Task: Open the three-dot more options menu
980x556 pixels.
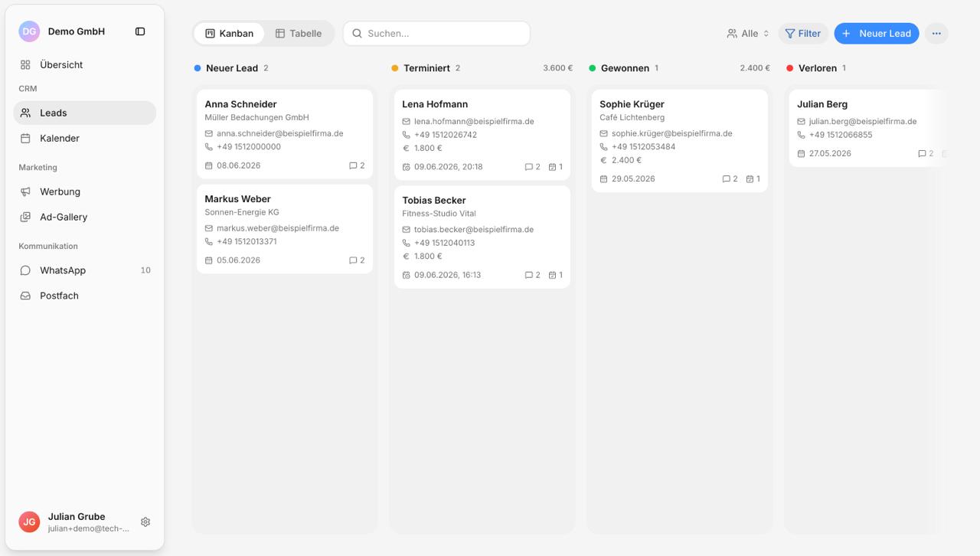Action: click(x=936, y=34)
